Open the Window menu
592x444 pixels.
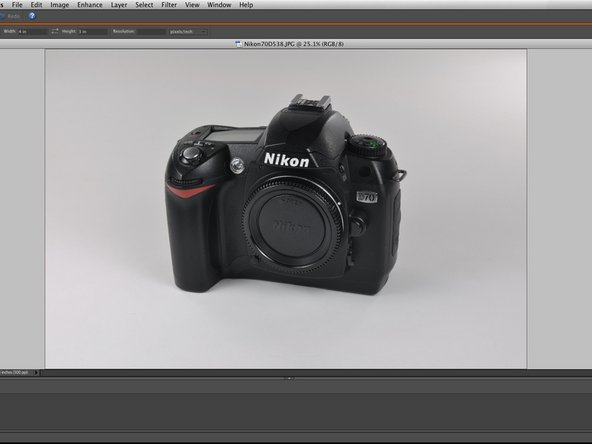[x=219, y=5]
